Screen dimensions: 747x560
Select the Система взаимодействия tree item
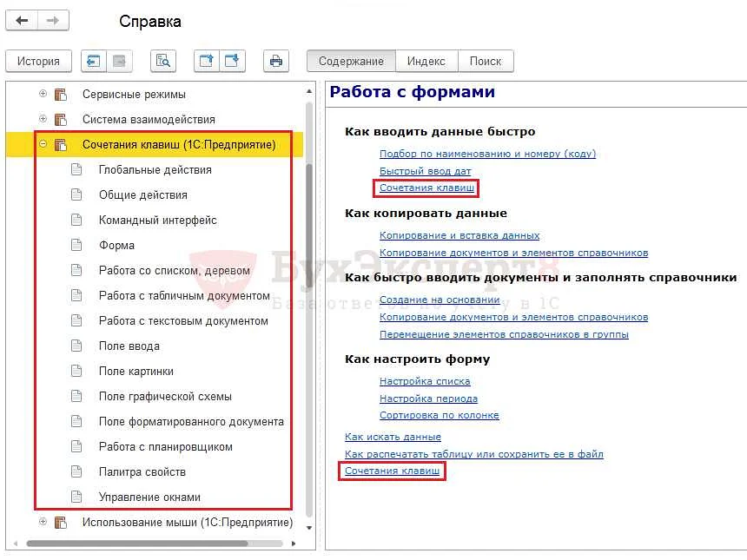pyautogui.click(x=149, y=119)
